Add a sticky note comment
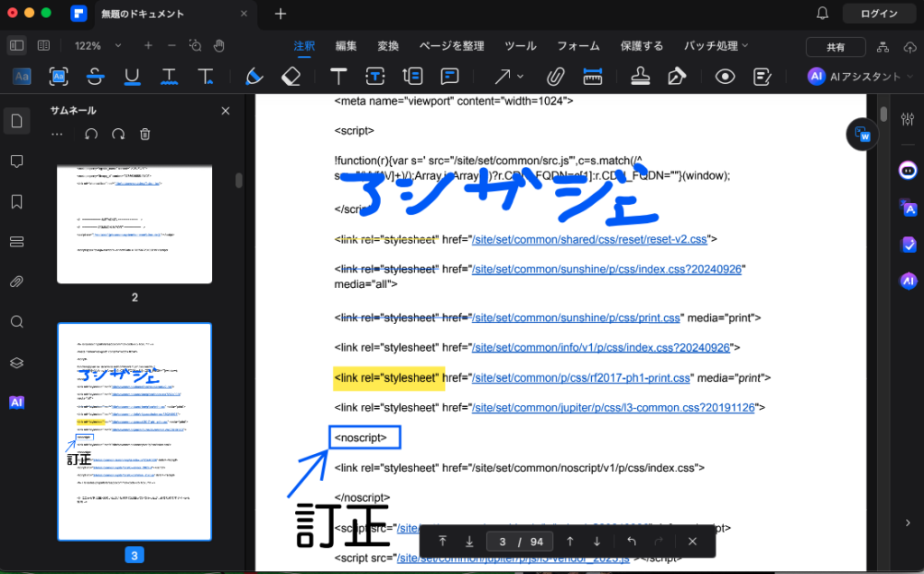The width and height of the screenshot is (924, 574). point(449,77)
